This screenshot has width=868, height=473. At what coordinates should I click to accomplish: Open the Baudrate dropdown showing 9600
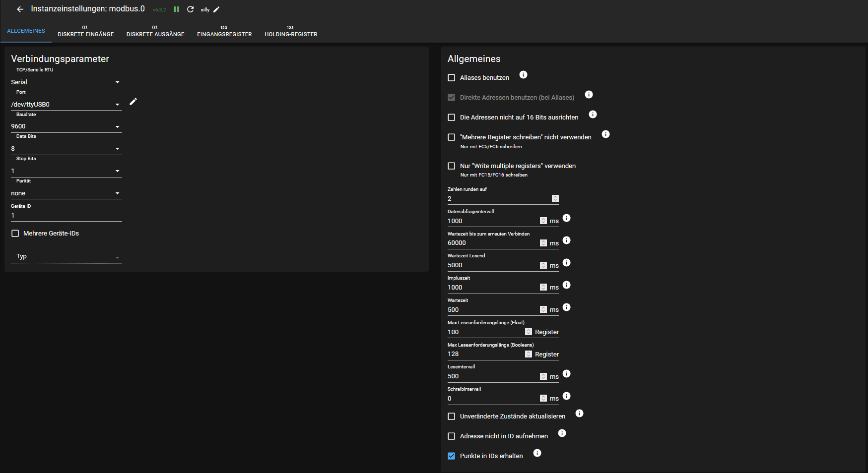(66, 126)
